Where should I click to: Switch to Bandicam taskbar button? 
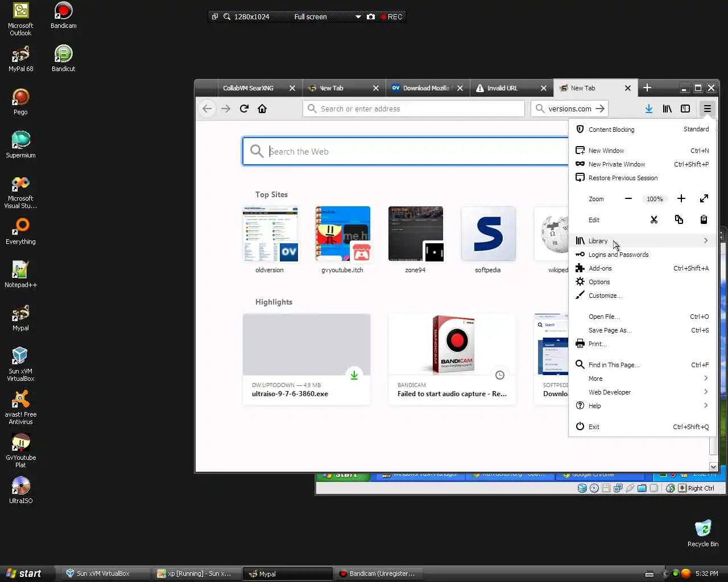[378, 573]
